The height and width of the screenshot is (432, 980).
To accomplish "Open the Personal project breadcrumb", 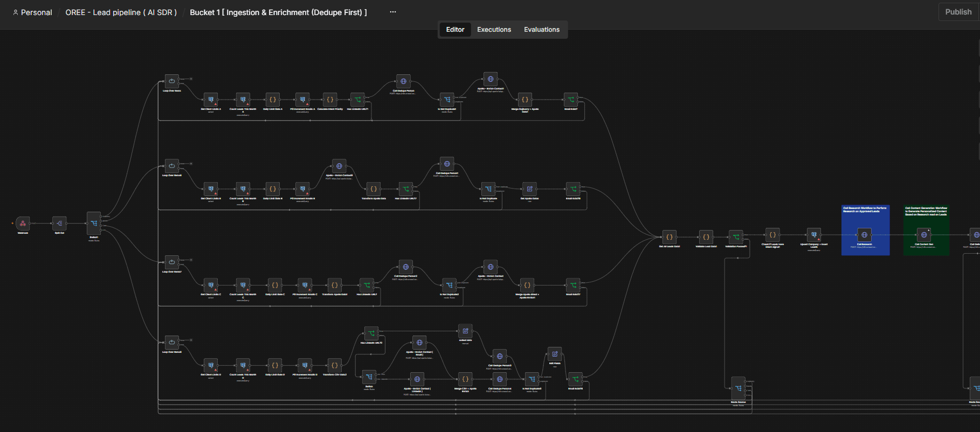I will pos(32,12).
